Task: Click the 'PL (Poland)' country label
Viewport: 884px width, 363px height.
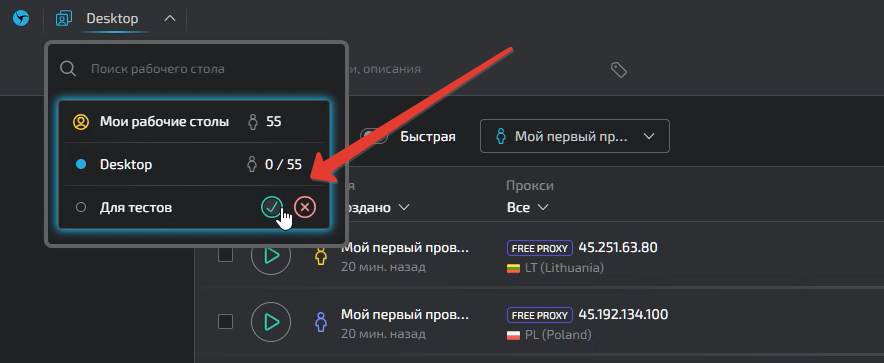Action: (x=558, y=335)
